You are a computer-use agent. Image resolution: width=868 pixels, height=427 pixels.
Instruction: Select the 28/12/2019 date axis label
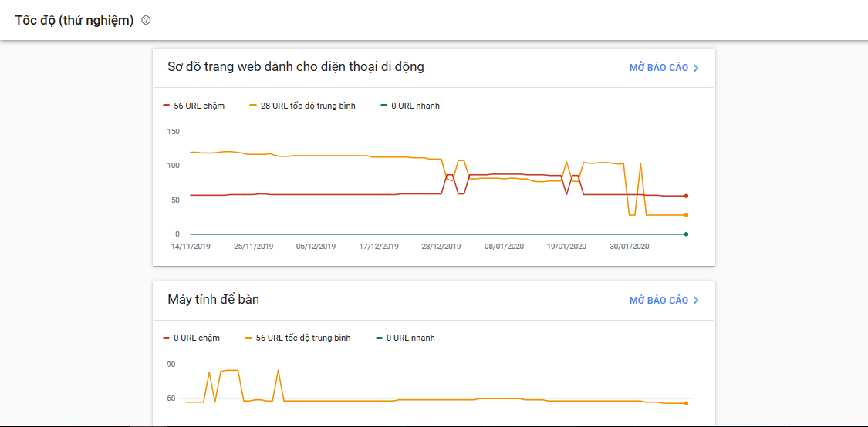coord(441,247)
